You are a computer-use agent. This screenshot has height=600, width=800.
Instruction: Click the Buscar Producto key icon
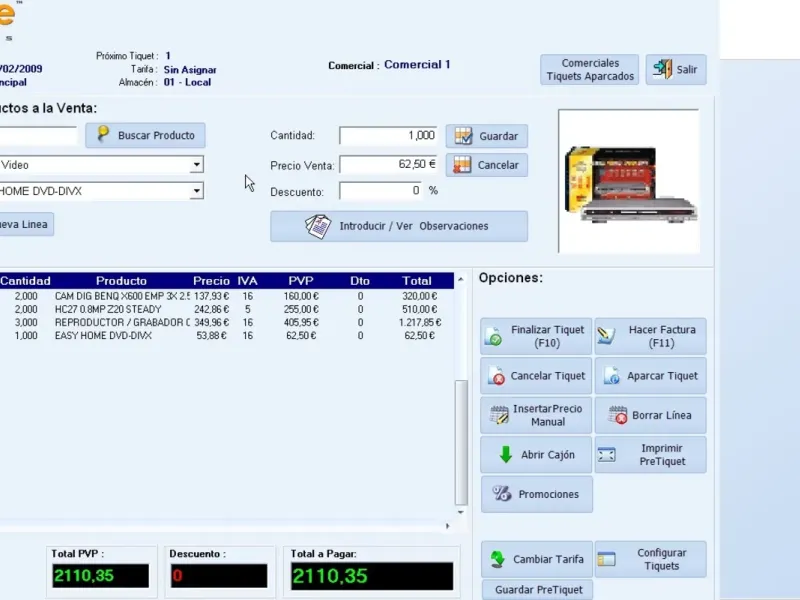[x=104, y=134]
